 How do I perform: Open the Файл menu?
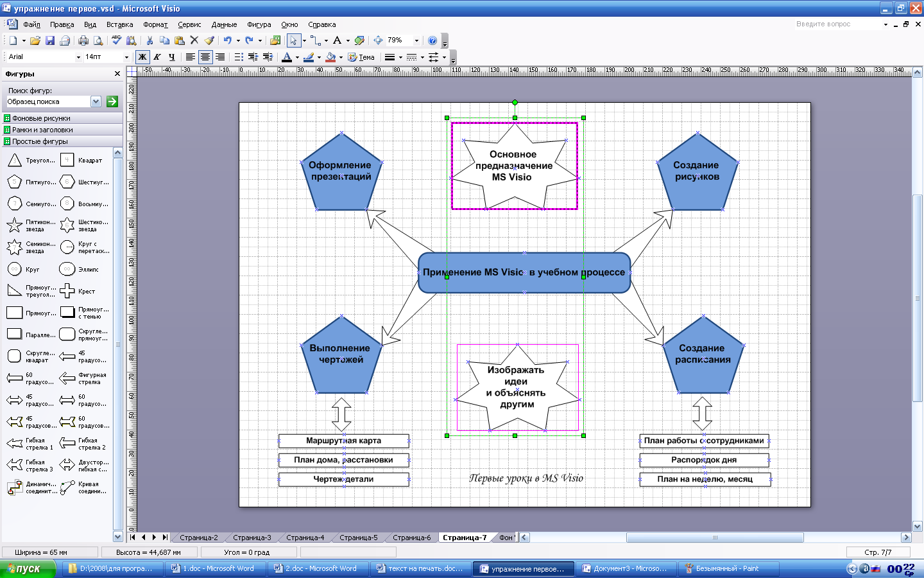point(31,24)
